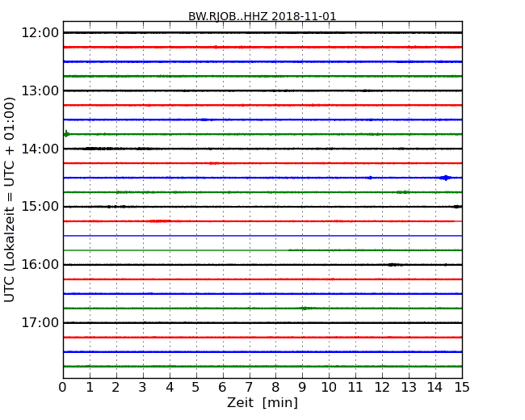Click the blue burst near minute 14 on 14:30 trace
This screenshot has width=525, height=420.
[446, 178]
